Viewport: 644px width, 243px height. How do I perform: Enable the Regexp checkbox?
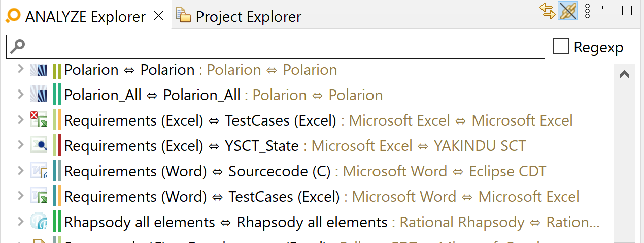point(561,47)
